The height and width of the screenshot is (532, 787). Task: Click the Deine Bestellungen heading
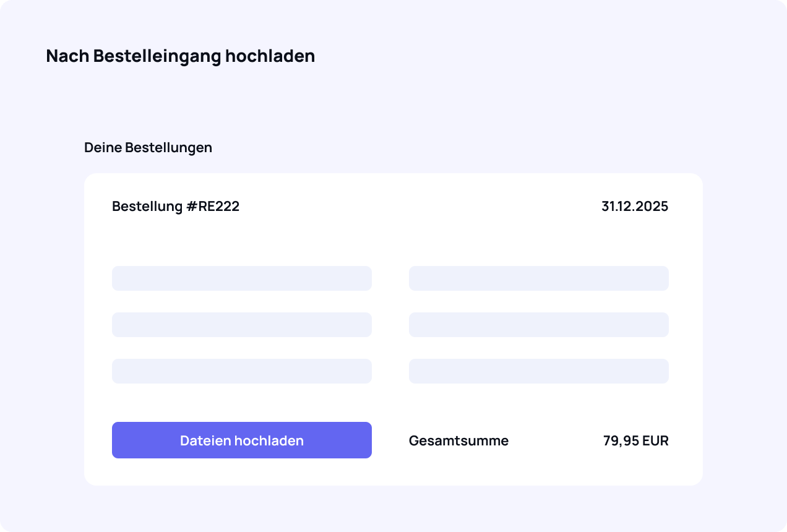click(148, 148)
